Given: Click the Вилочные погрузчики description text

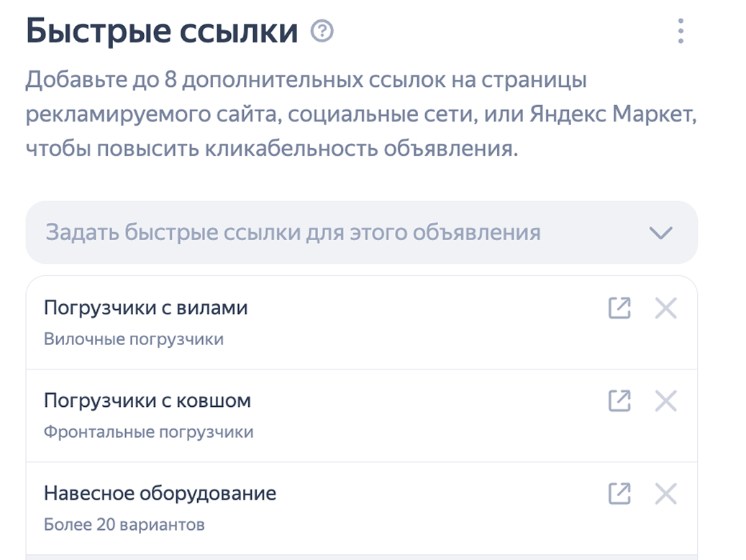Looking at the screenshot, I should tap(134, 339).
